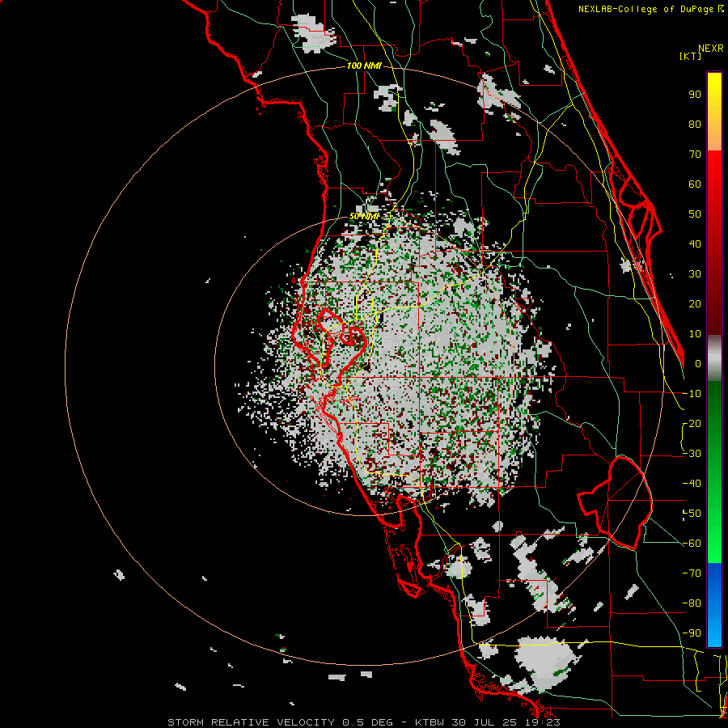Click the 40 value on velocity scale
This screenshot has width=728, height=728.
[x=695, y=244]
